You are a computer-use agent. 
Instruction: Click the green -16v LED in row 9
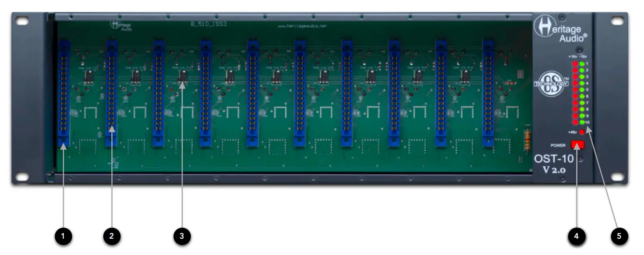(582, 116)
